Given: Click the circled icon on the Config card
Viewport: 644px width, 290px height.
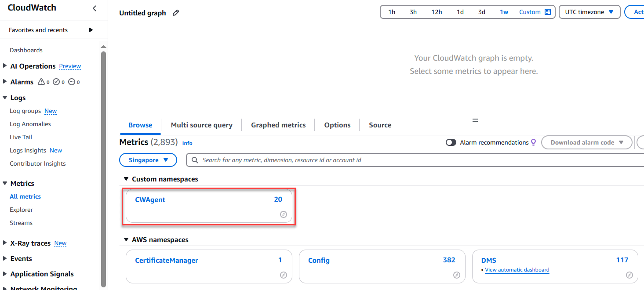Looking at the screenshot, I should 456,275.
